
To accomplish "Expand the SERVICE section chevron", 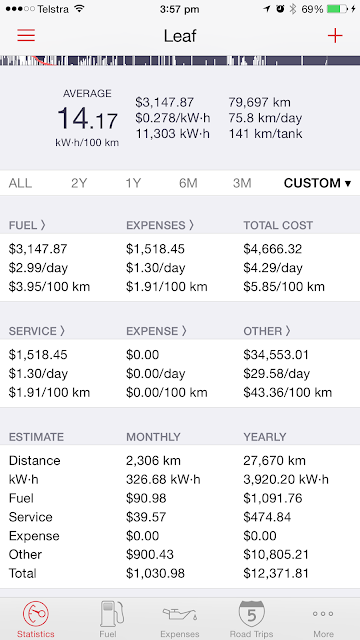I will click(62, 331).
